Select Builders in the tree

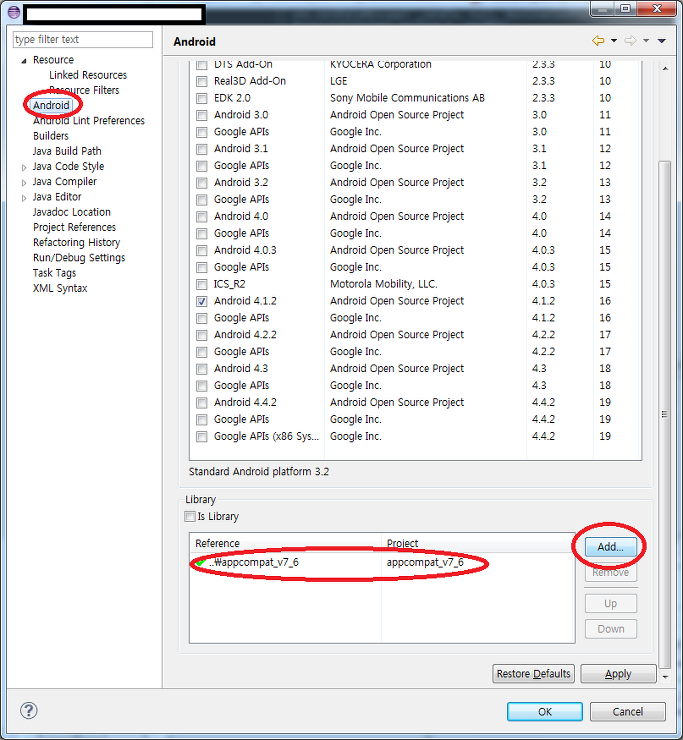[51, 136]
